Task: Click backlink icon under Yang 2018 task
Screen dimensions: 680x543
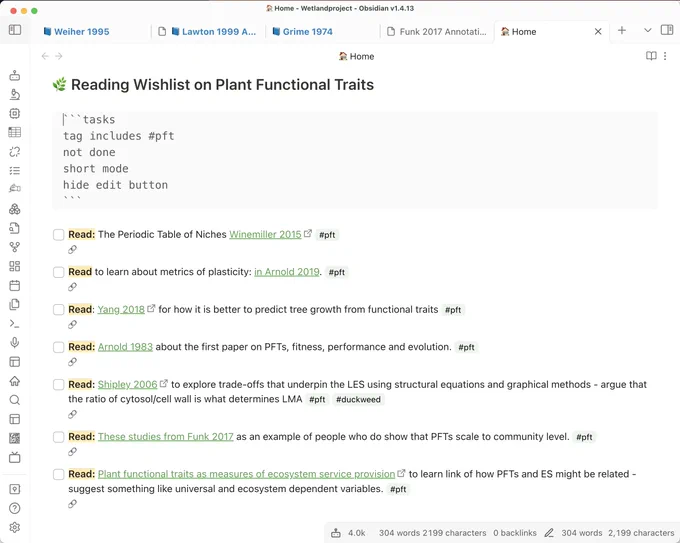Action: click(x=72, y=324)
